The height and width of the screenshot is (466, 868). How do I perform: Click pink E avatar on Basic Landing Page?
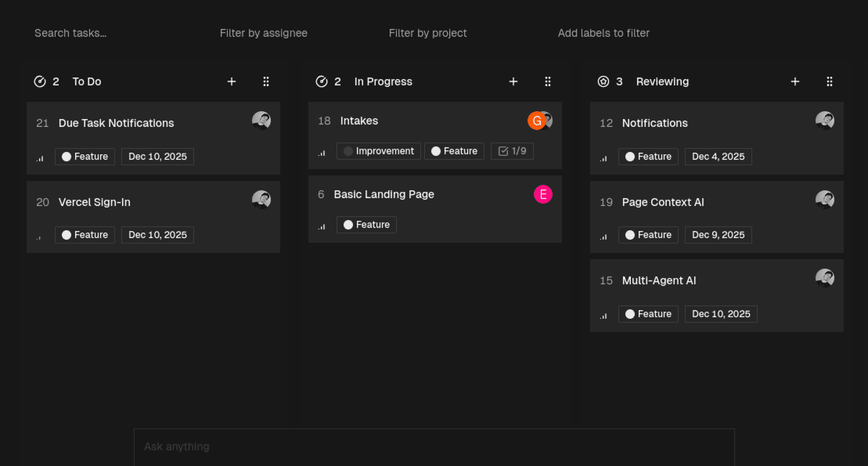(543, 194)
